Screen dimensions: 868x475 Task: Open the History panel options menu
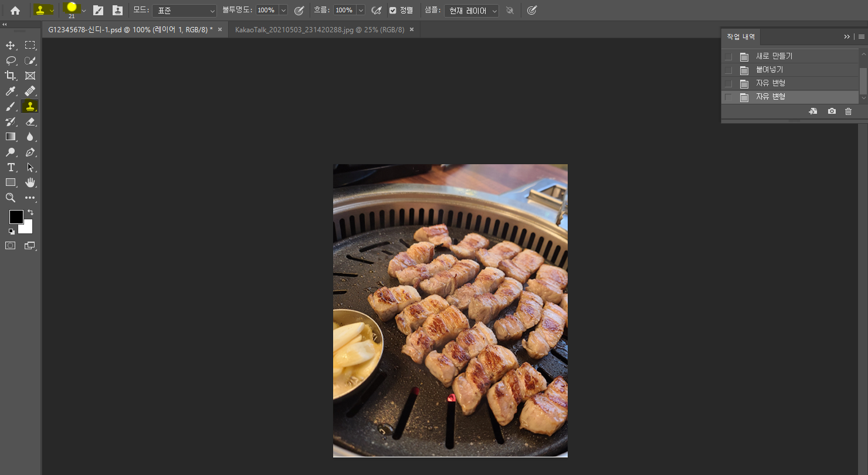[x=862, y=36]
